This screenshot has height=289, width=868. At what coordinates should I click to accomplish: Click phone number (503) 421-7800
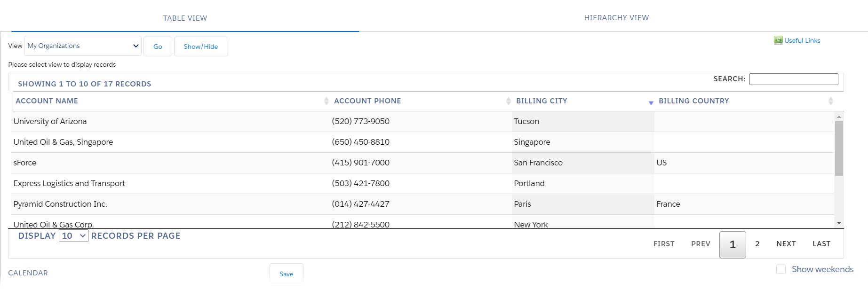(x=361, y=183)
